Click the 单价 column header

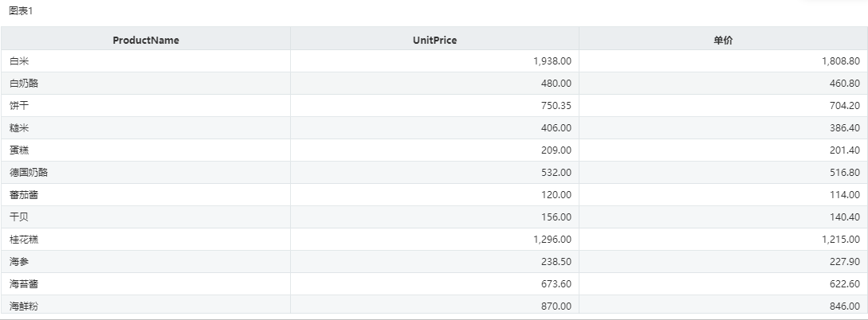[723, 40]
